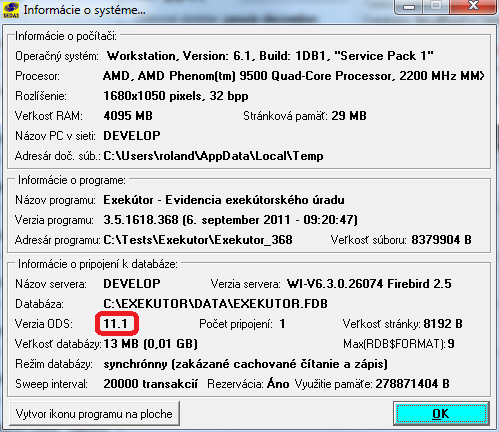Click the page size 8192 B value
499x432 pixels.
point(443,324)
